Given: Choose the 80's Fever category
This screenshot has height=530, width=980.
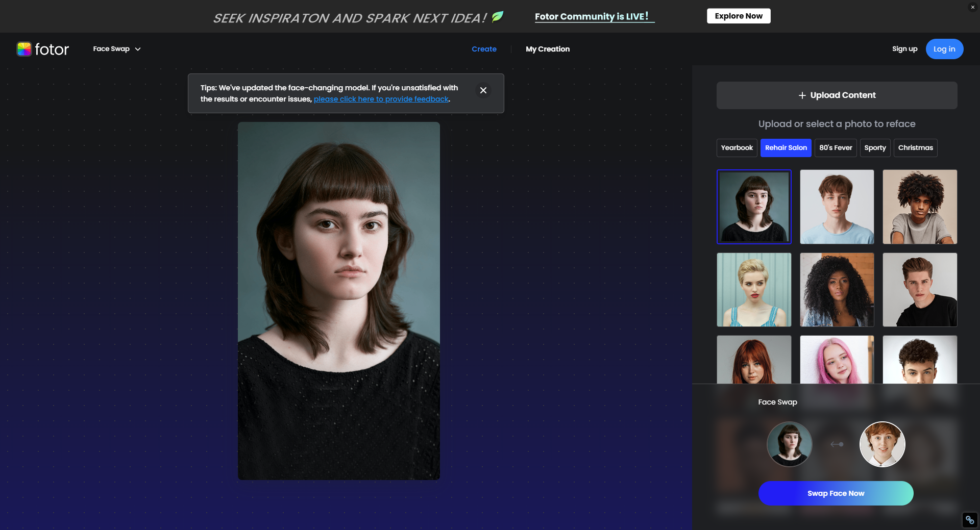Looking at the screenshot, I should tap(836, 148).
